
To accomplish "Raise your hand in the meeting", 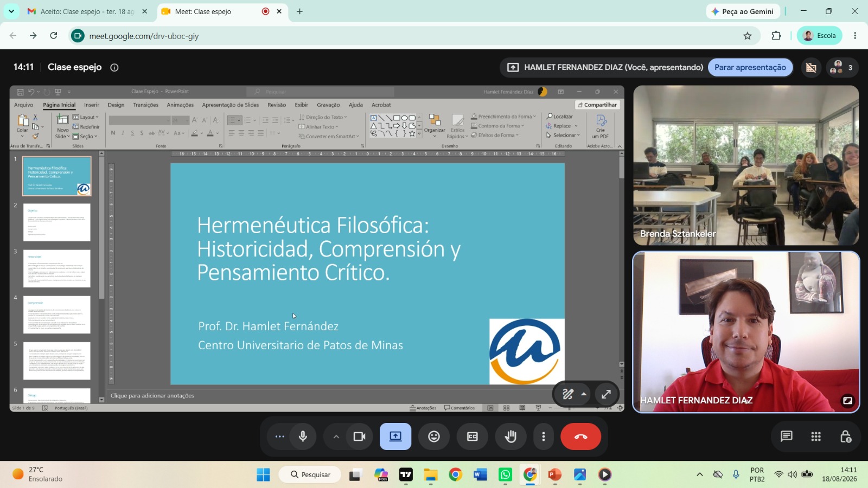I will [x=510, y=436].
